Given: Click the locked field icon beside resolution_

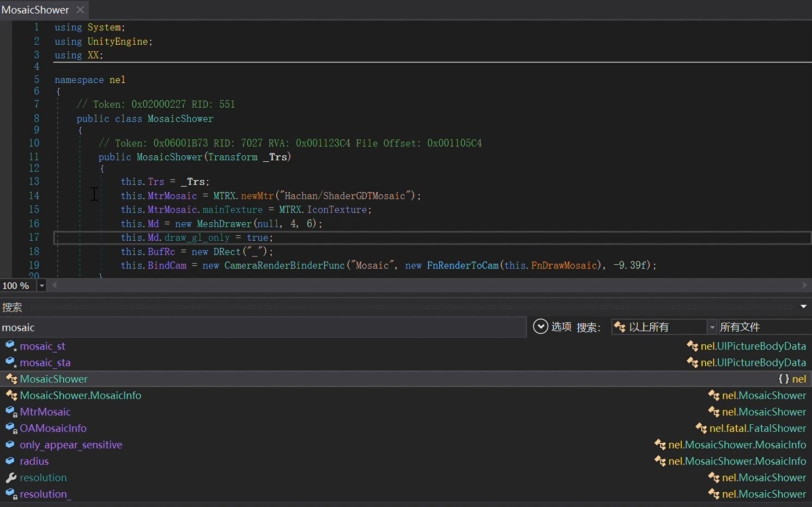Looking at the screenshot, I should click(11, 494).
